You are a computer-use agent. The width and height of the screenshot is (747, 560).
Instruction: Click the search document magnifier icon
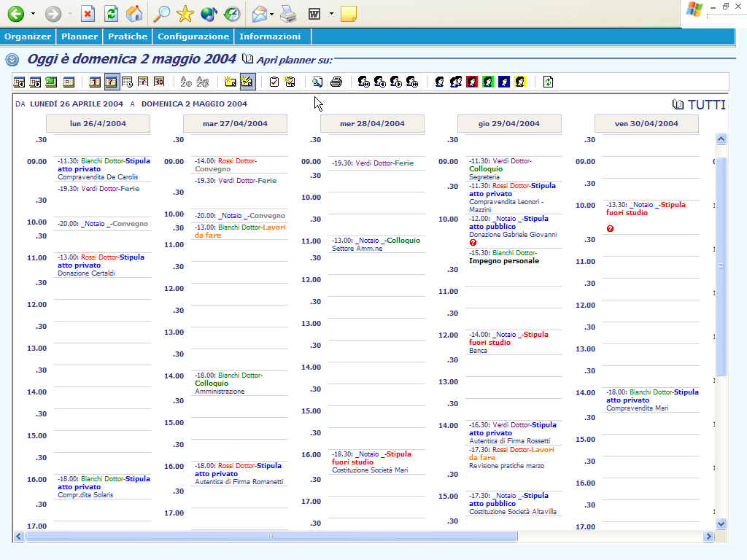317,82
